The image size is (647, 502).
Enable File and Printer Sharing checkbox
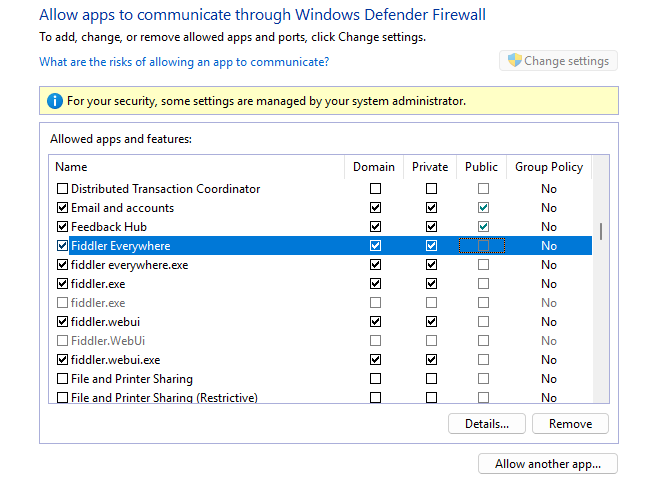[62, 379]
